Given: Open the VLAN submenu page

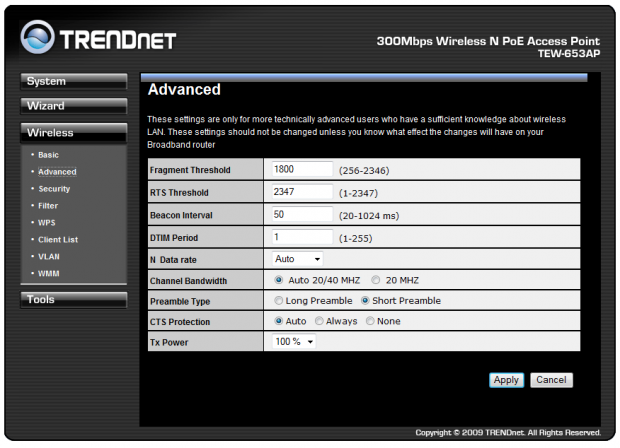Looking at the screenshot, I should pos(49,257).
